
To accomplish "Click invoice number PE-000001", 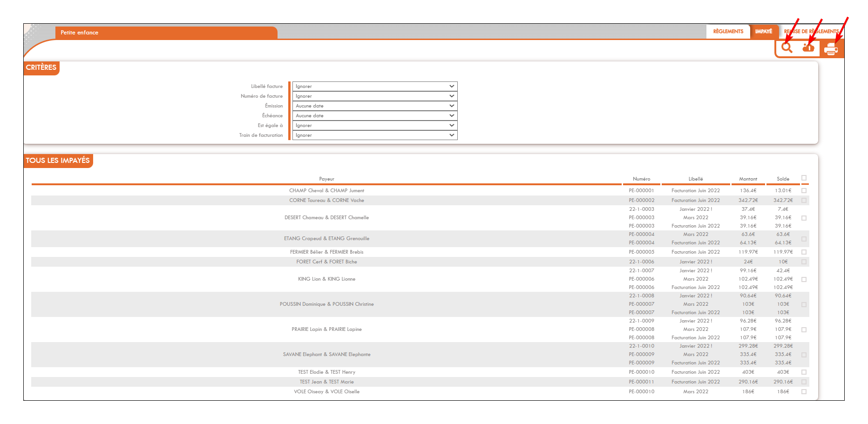I will pyautogui.click(x=641, y=191).
